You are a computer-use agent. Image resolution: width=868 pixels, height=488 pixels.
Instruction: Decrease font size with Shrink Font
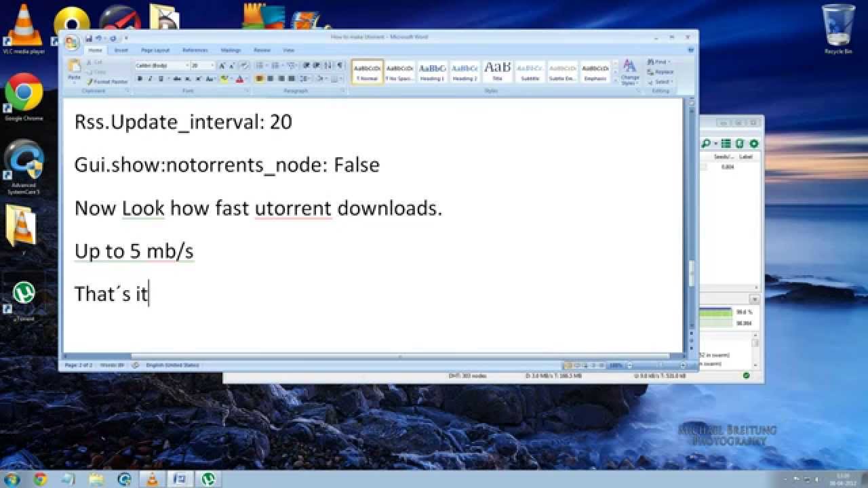pyautogui.click(x=231, y=66)
